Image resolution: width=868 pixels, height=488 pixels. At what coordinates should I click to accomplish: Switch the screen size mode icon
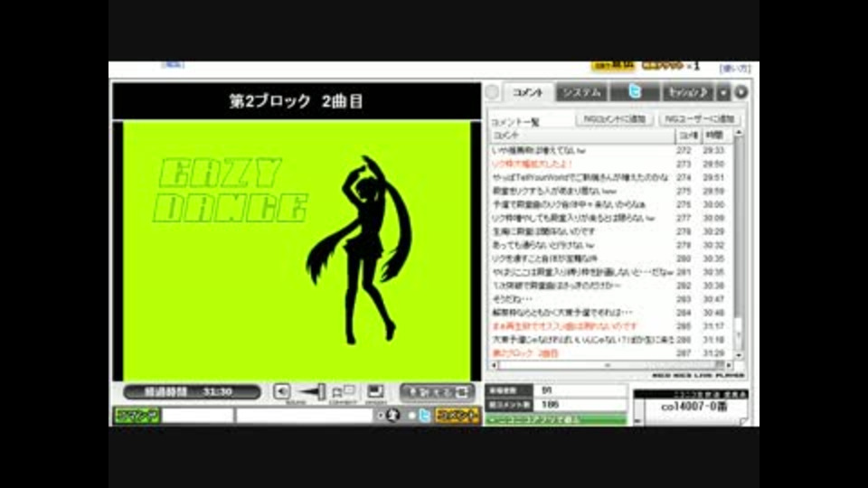point(375,391)
